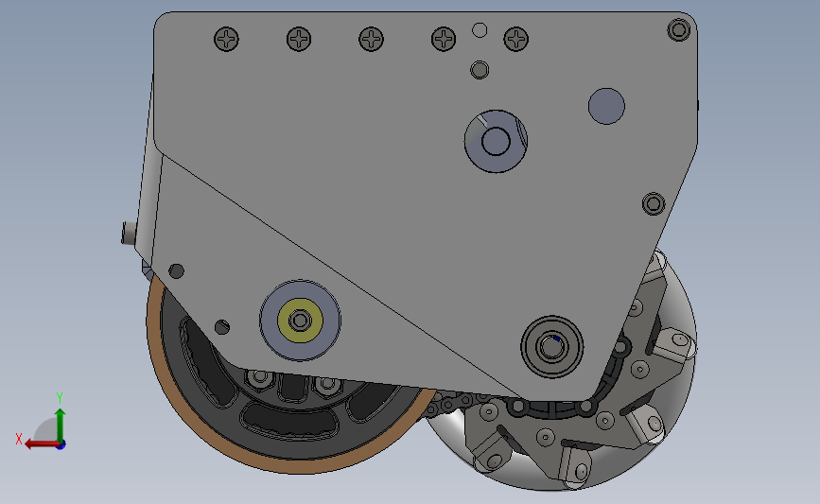
Task: Click the central shaft inside the large bearing bore
Action: pos(496,141)
